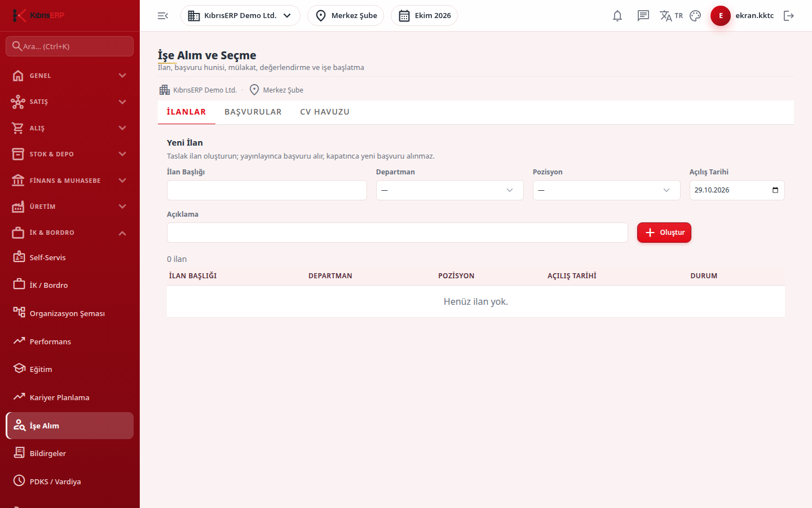
Task: Open the messages chat icon
Action: click(x=643, y=16)
